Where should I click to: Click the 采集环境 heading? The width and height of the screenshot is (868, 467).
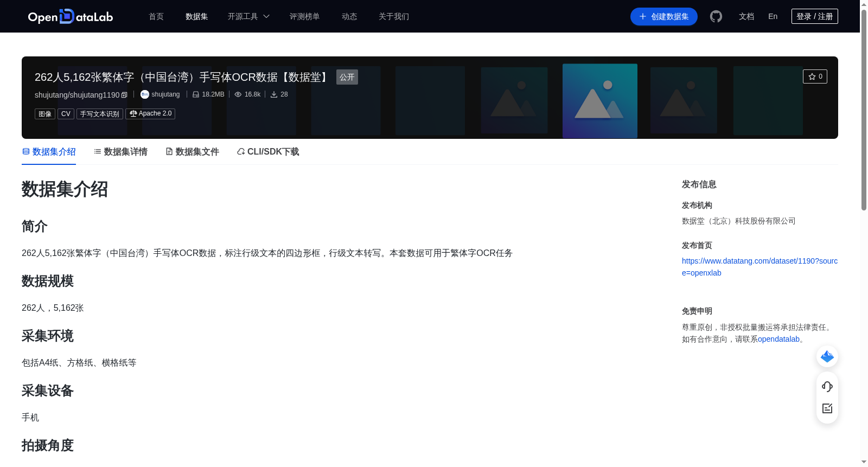(48, 336)
